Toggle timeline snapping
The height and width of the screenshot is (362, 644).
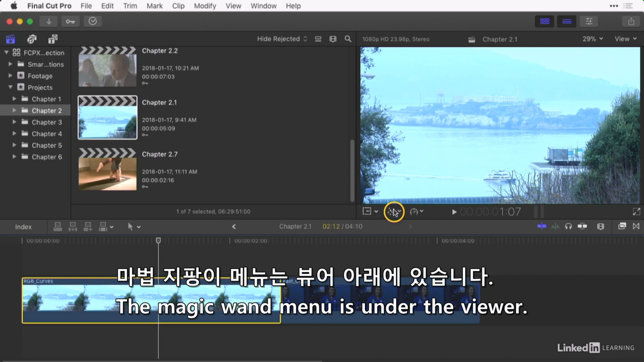tap(583, 226)
